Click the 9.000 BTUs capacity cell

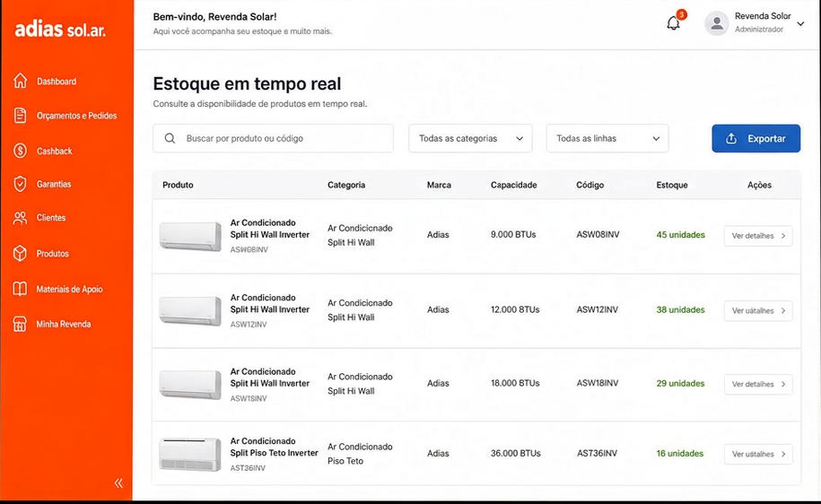[x=513, y=235]
